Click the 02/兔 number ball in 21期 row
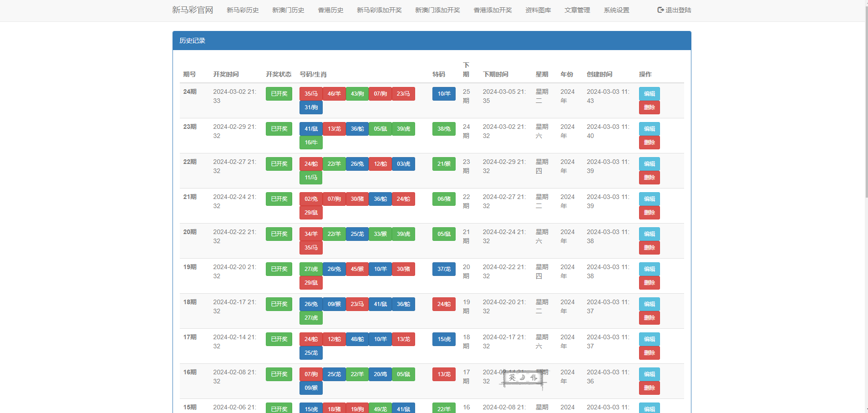 [x=311, y=199]
